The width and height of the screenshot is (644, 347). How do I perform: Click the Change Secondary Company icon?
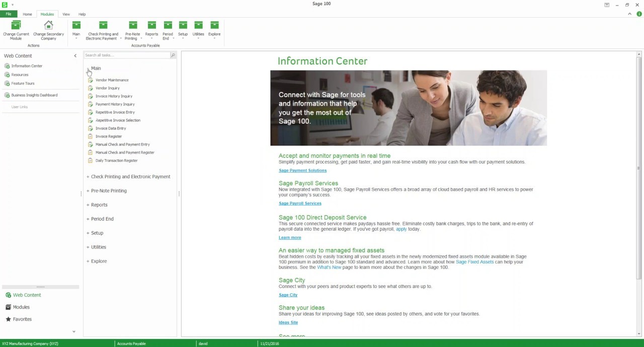pos(48,26)
